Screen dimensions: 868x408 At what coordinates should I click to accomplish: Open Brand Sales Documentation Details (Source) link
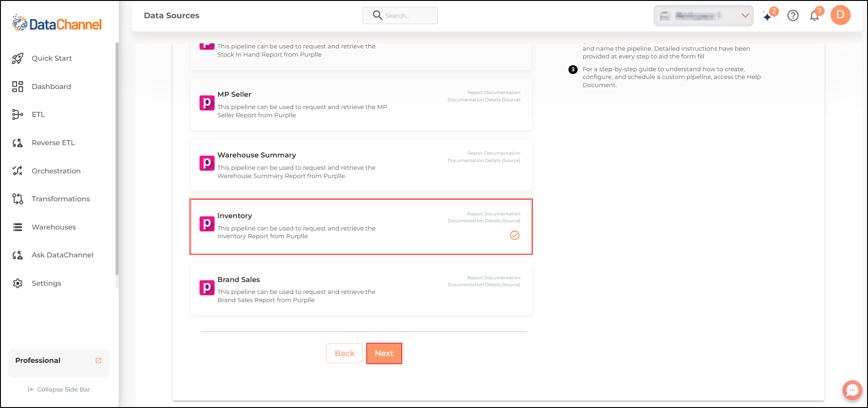click(484, 285)
